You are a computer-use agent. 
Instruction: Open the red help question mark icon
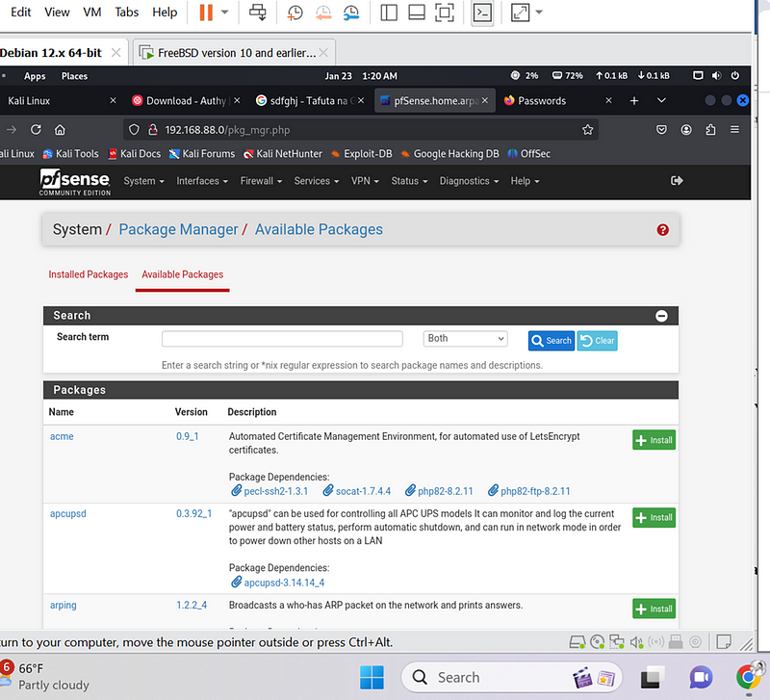(x=662, y=230)
